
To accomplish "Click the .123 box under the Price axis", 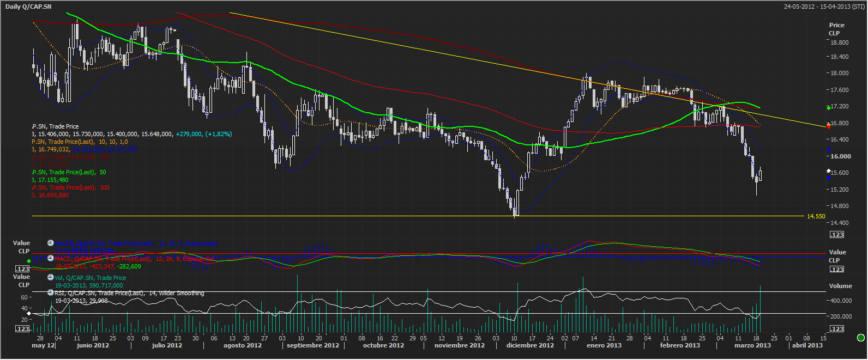I will coord(836,235).
